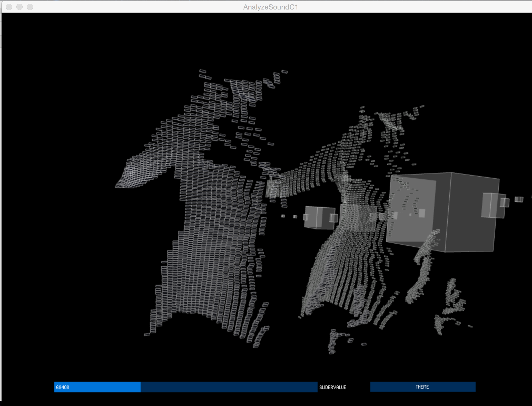Image resolution: width=532 pixels, height=406 pixels.
Task: Click the THEME button
Action: [x=422, y=387]
